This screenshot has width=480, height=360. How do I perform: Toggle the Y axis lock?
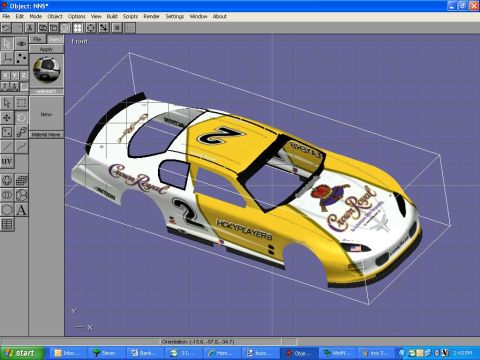[x=14, y=75]
